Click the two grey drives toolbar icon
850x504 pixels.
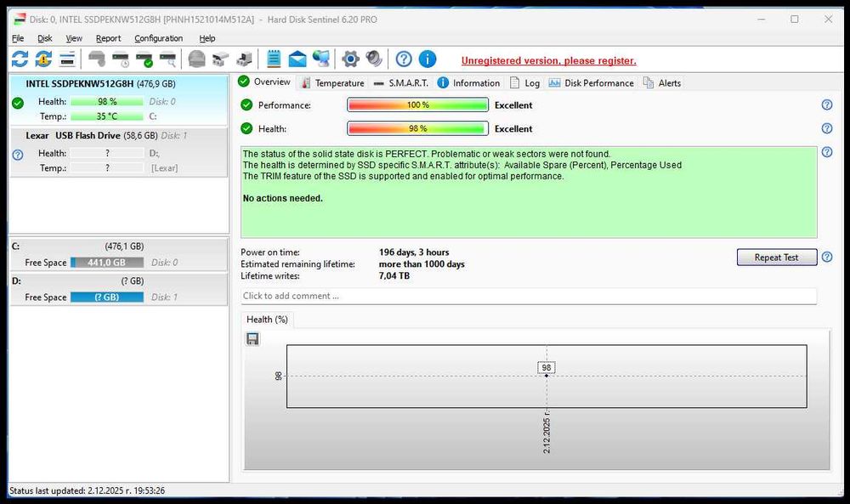[221, 59]
